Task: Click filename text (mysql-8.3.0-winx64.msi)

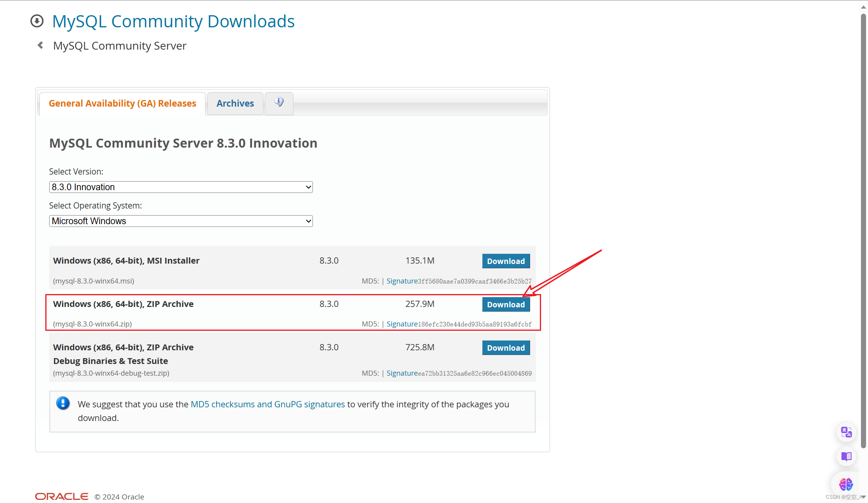Action: pos(94,281)
